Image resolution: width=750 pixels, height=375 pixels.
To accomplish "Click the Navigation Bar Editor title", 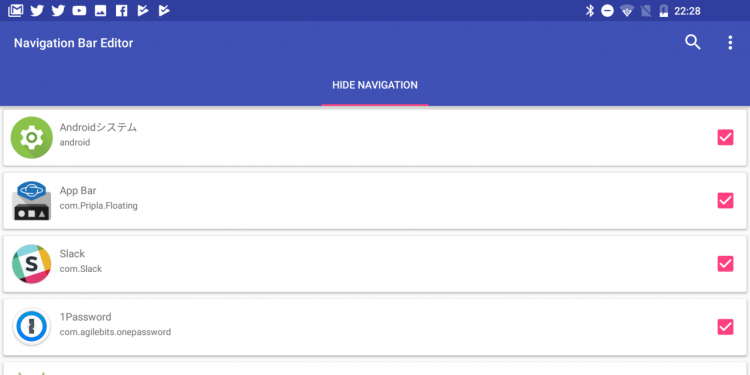I will point(73,43).
